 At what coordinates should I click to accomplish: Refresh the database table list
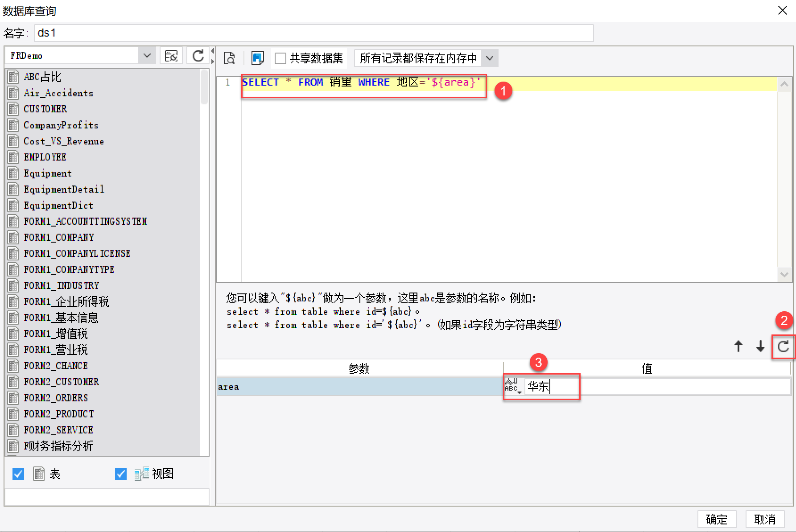(x=198, y=56)
